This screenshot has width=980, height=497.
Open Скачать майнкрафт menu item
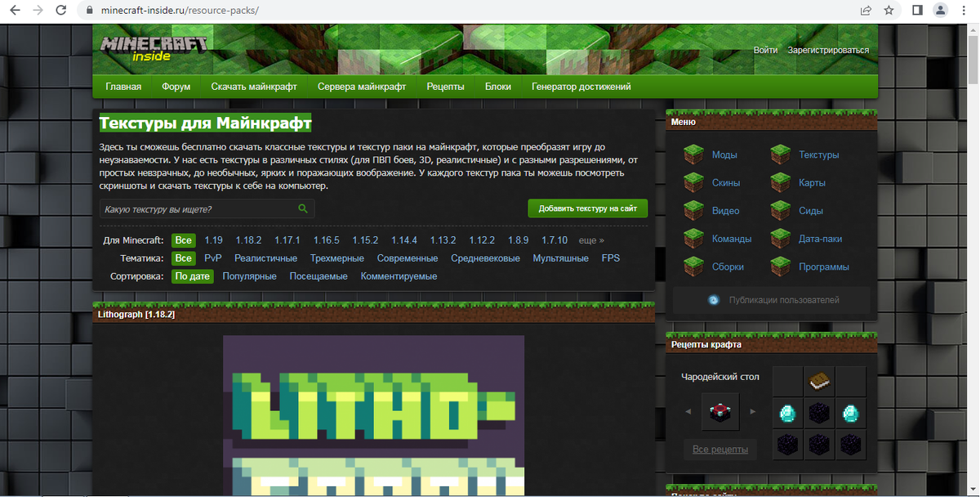click(254, 87)
